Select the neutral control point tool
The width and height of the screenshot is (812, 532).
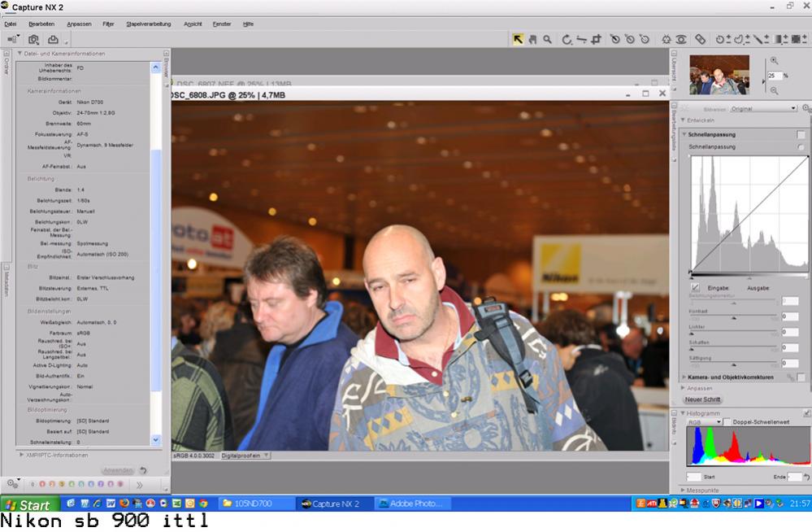630,39
